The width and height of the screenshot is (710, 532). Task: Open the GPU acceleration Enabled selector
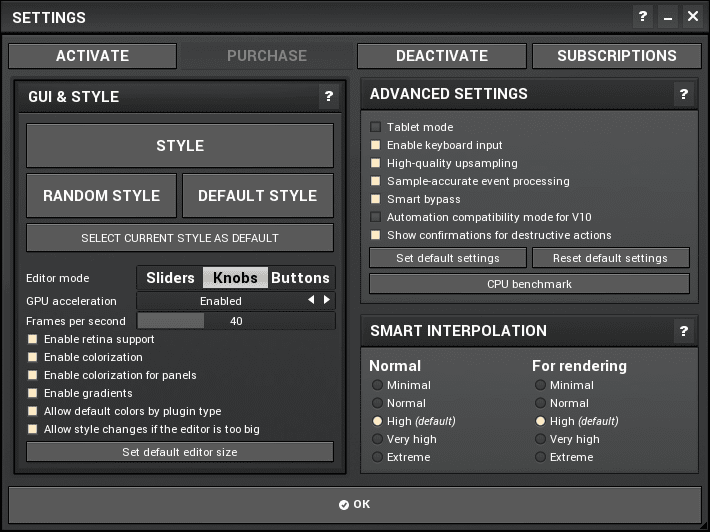click(220, 300)
